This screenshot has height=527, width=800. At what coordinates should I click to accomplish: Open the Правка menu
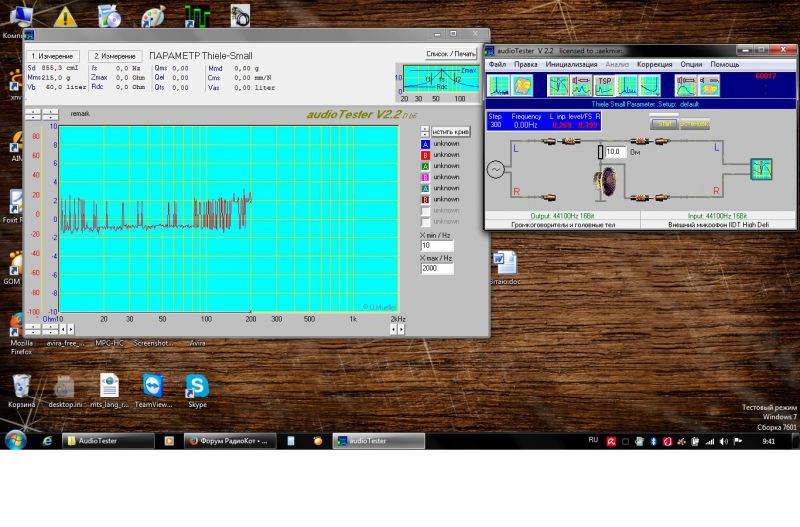[526, 64]
